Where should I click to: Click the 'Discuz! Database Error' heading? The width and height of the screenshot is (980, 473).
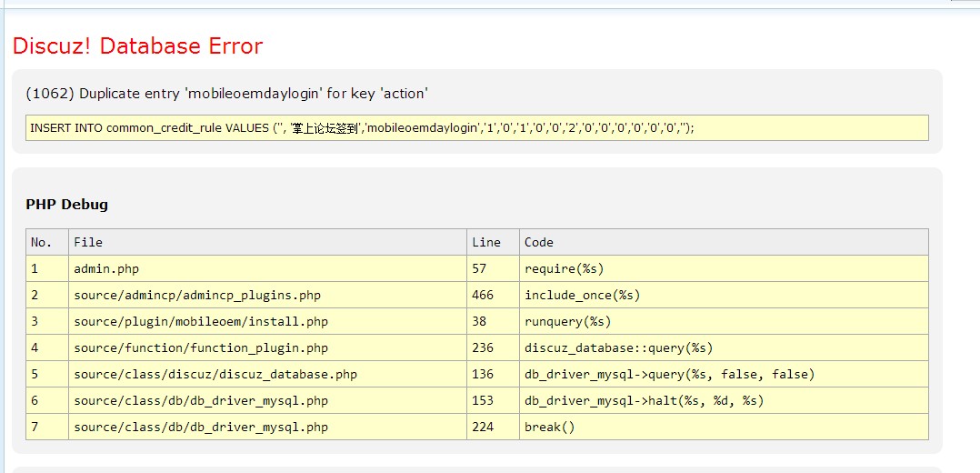click(x=137, y=46)
